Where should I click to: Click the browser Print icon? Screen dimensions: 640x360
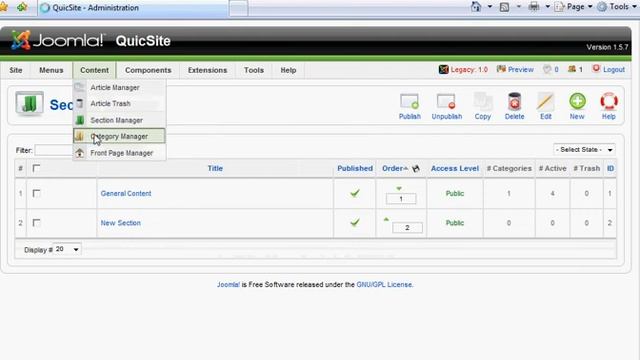point(534,7)
